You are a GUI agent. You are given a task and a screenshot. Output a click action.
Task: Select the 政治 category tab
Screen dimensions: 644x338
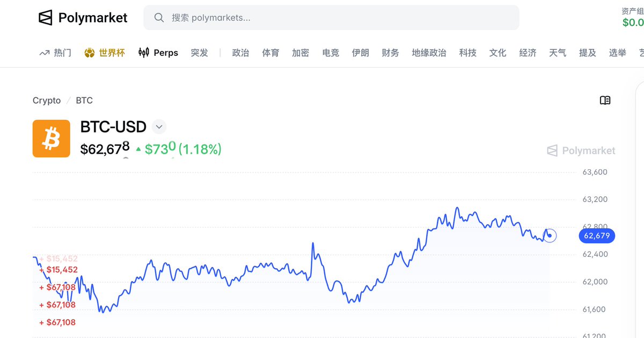pyautogui.click(x=240, y=53)
